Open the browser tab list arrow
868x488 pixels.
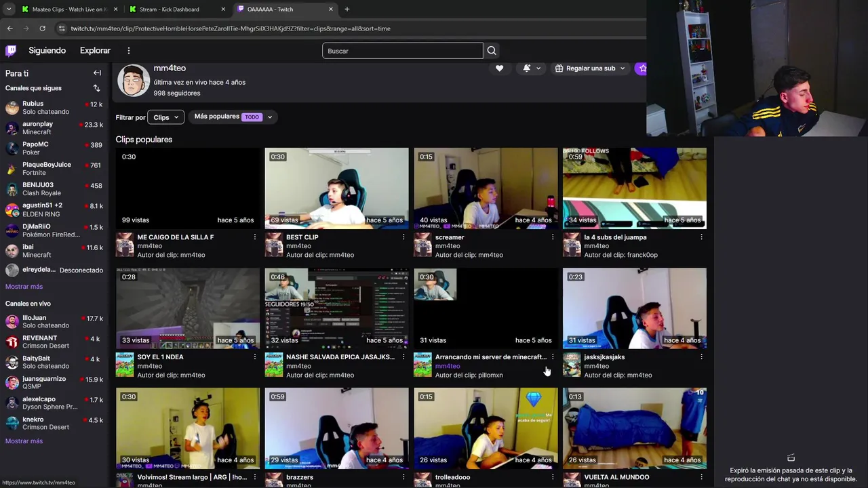coord(9,9)
